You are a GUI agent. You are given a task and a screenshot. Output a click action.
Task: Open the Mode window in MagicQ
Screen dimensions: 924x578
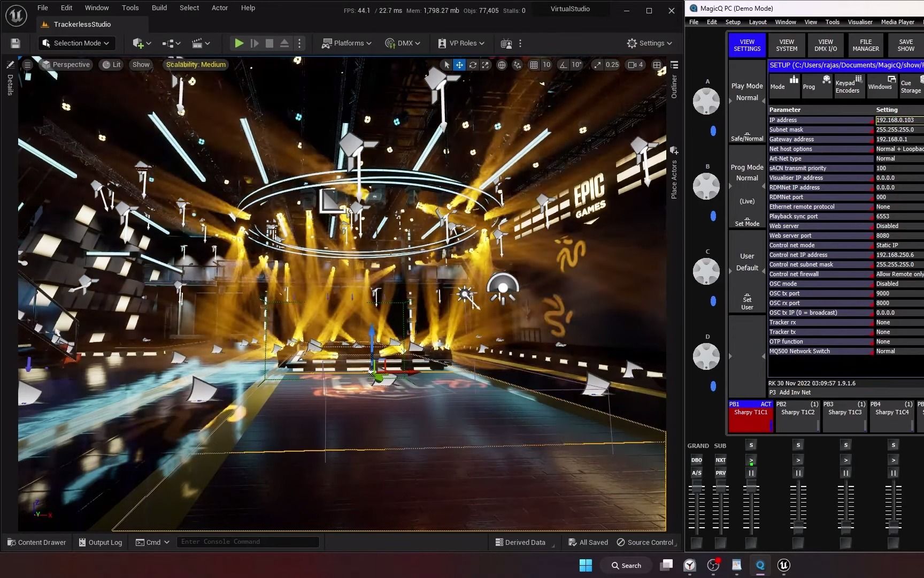[783, 86]
